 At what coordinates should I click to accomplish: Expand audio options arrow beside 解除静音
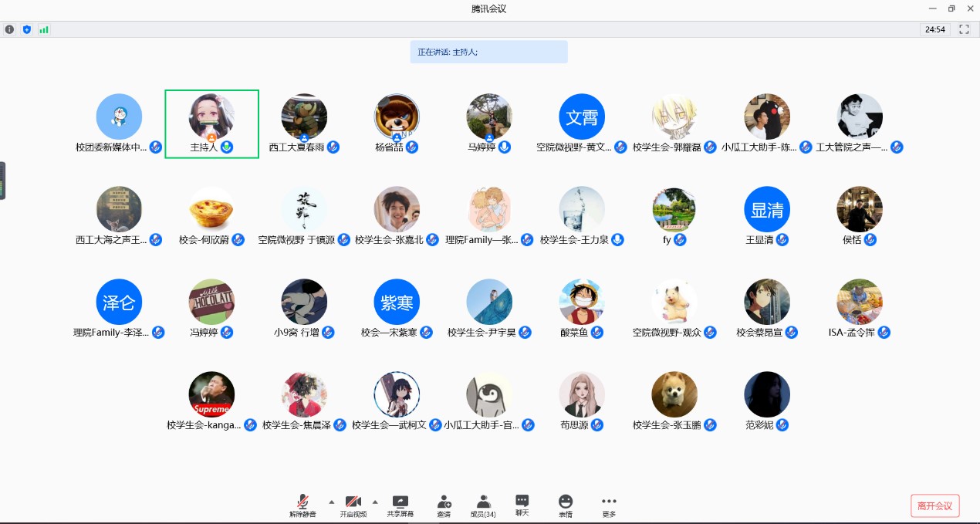click(x=332, y=502)
